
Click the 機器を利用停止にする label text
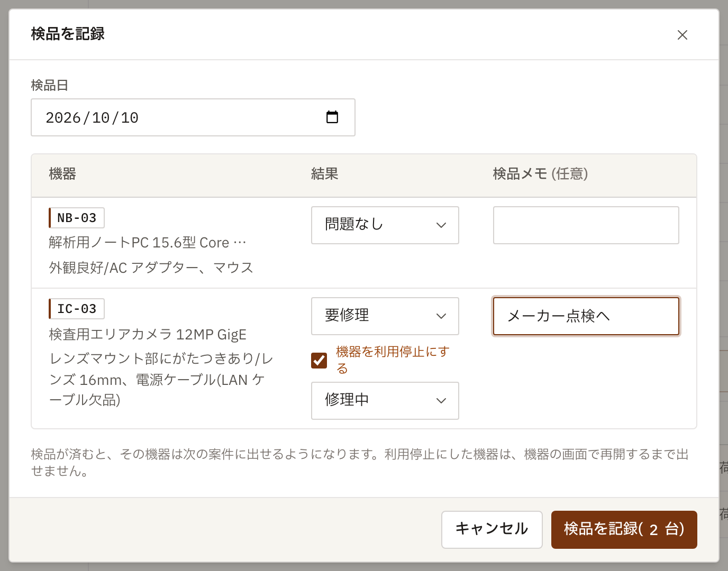tap(393, 360)
